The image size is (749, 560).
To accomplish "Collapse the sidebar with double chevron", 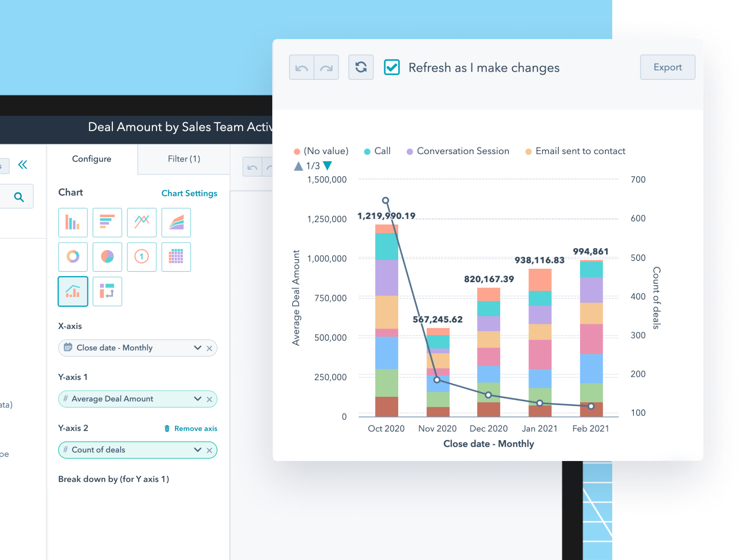I will point(23,165).
